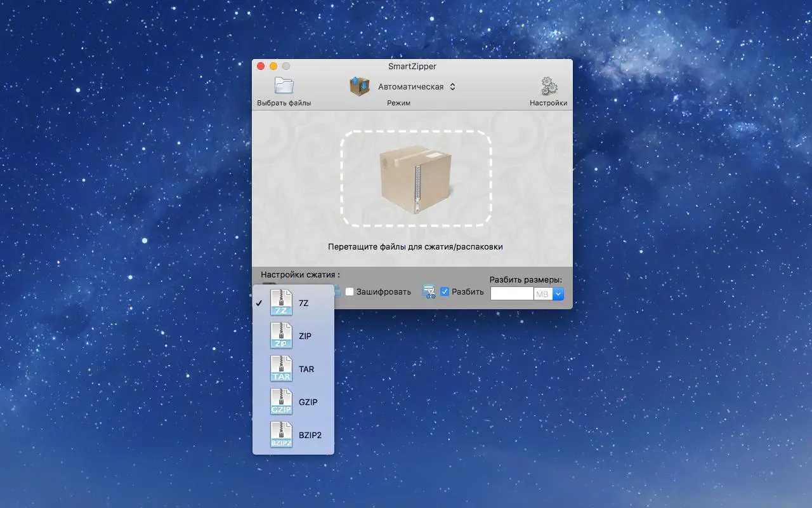812x508 pixels.
Task: Choose BZIP2 format from the menu
Action: 310,435
